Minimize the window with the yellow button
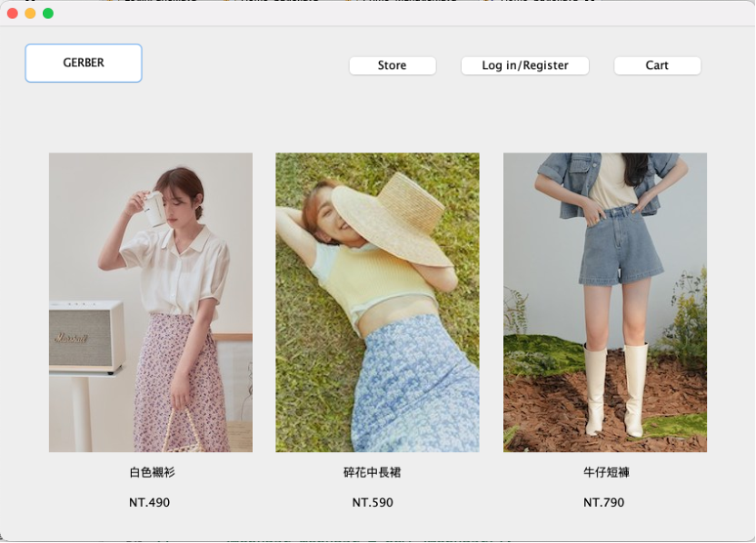The width and height of the screenshot is (756, 543). tap(30, 13)
